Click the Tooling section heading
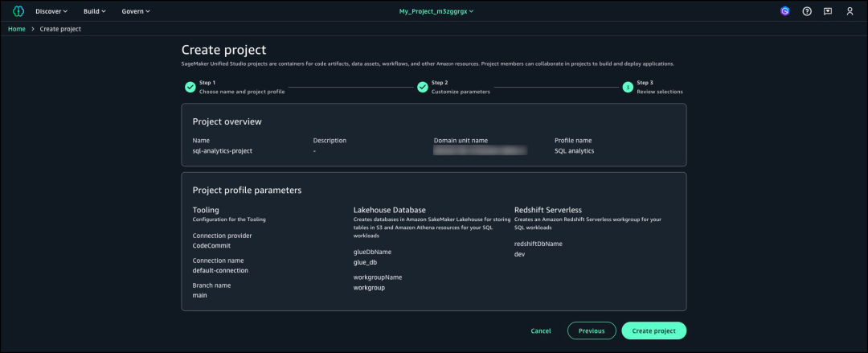Screen dimensions: 868x353 coord(206,210)
